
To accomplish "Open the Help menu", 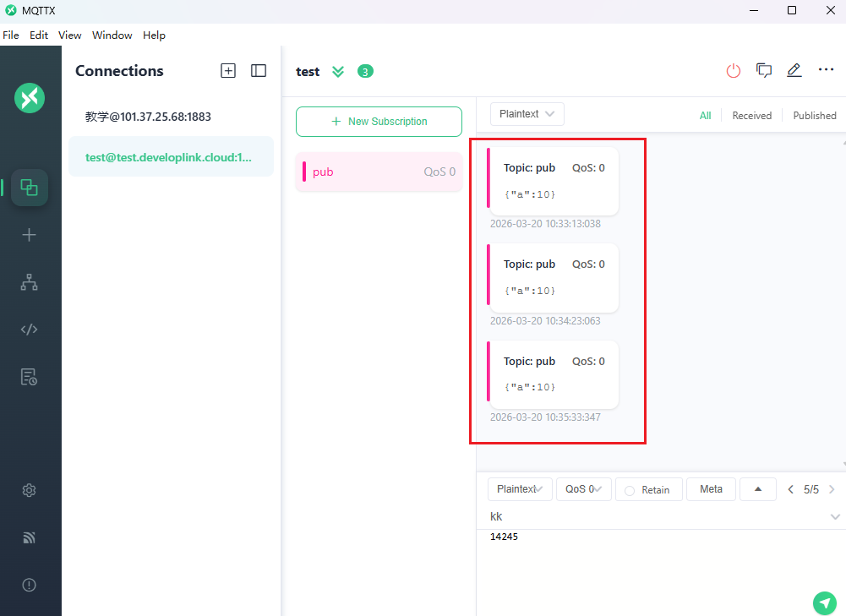I will pyautogui.click(x=154, y=35).
